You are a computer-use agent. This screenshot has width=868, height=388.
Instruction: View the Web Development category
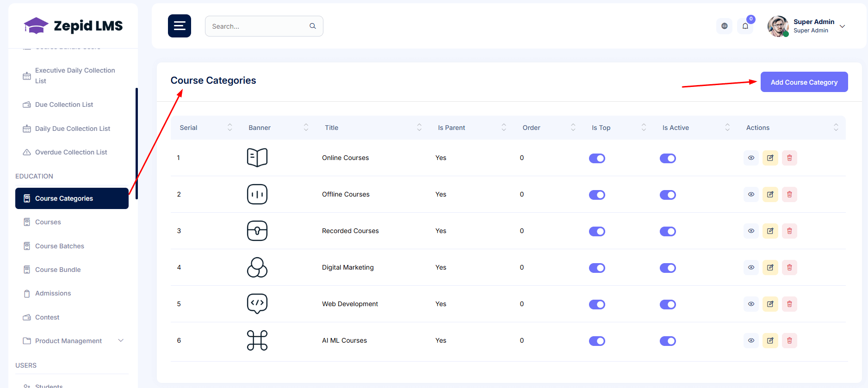click(751, 304)
